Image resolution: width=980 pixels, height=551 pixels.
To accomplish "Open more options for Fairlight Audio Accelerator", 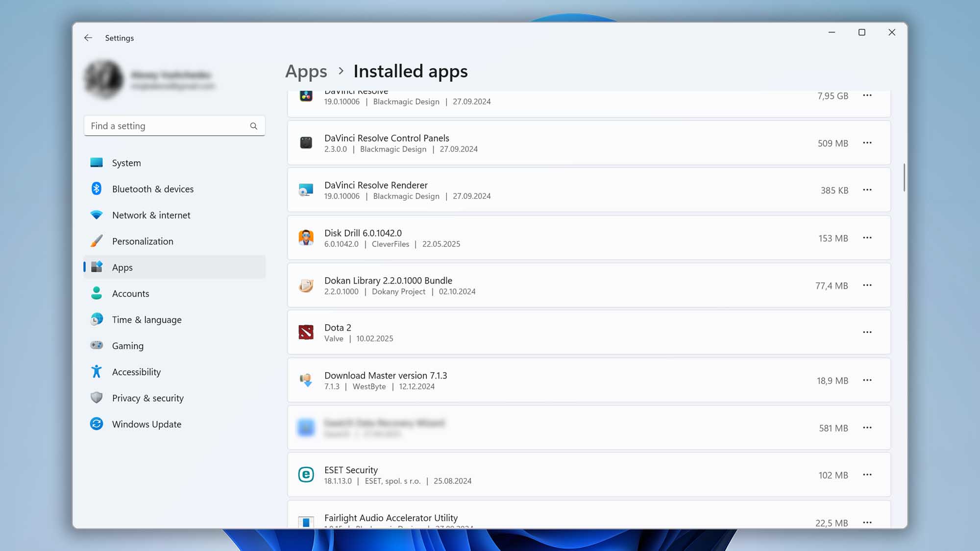I will point(867,522).
